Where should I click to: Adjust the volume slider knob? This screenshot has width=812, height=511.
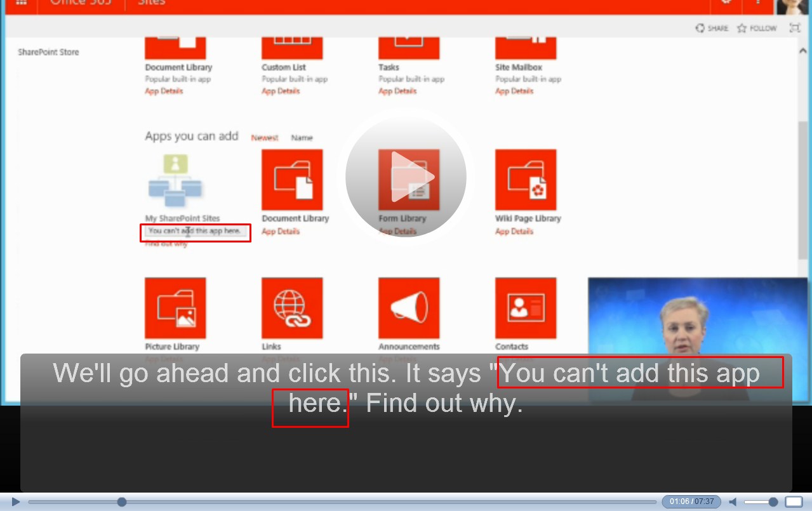pos(773,502)
